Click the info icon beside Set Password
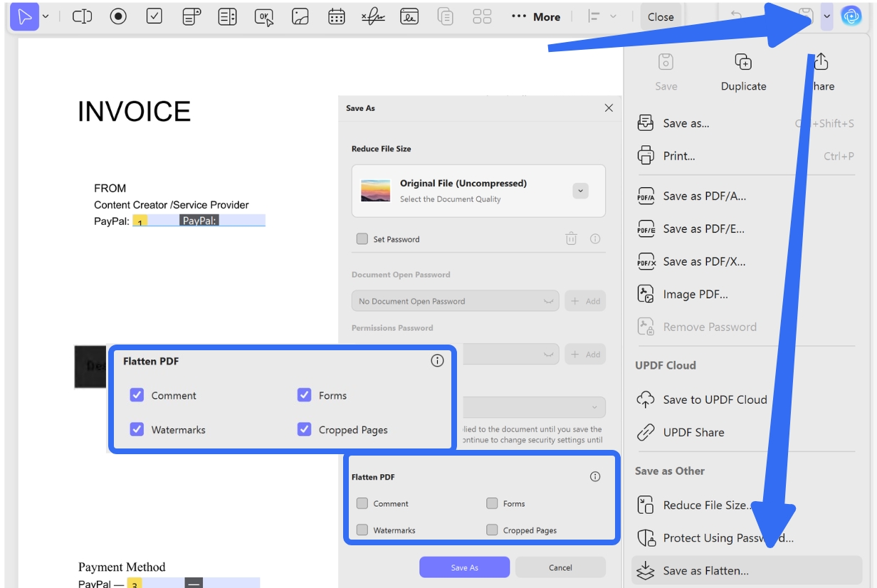The image size is (877, 588). (595, 239)
